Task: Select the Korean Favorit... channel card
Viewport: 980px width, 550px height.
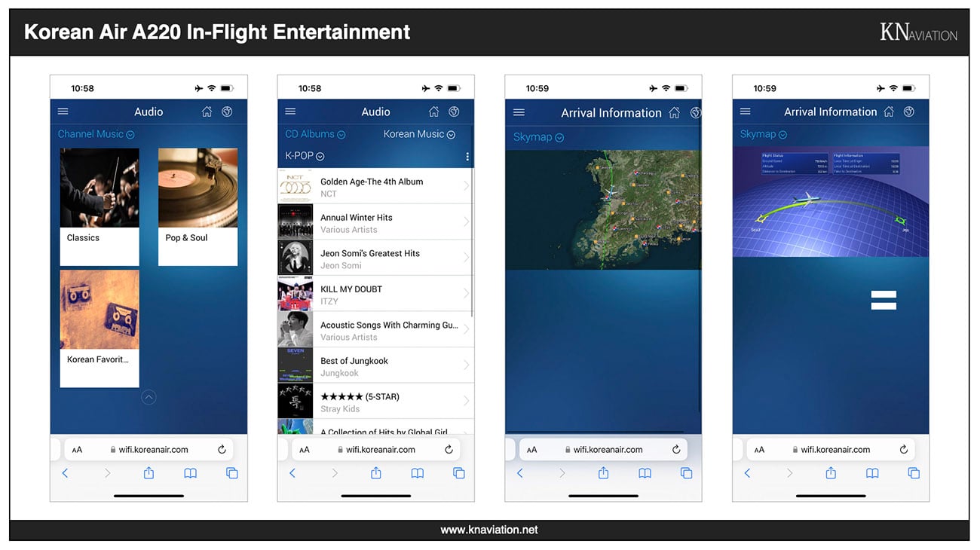Action: pos(100,328)
